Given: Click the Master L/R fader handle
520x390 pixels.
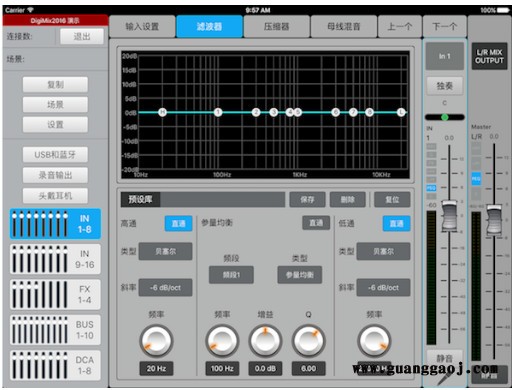Looking at the screenshot, I should click(494, 220).
